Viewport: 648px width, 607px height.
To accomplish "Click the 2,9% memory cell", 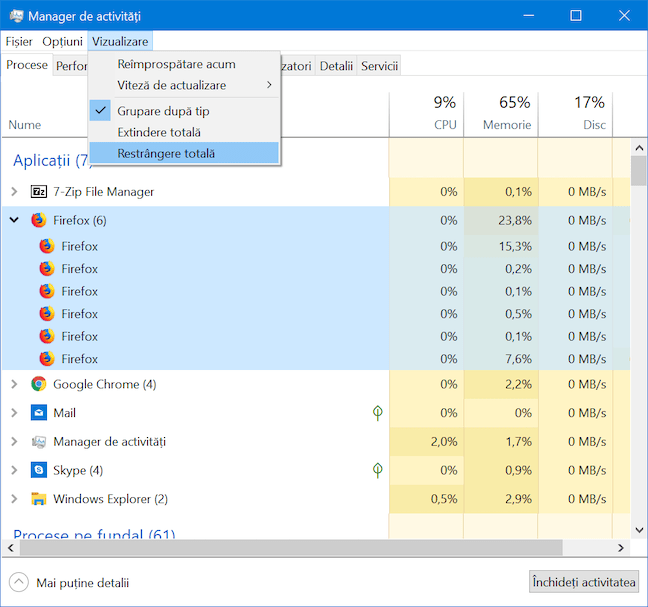I will coord(501,499).
